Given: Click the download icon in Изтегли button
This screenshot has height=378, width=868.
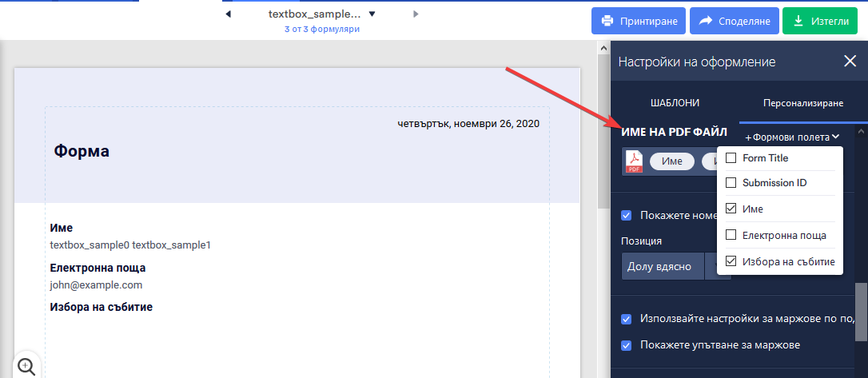Looking at the screenshot, I should coord(798,22).
